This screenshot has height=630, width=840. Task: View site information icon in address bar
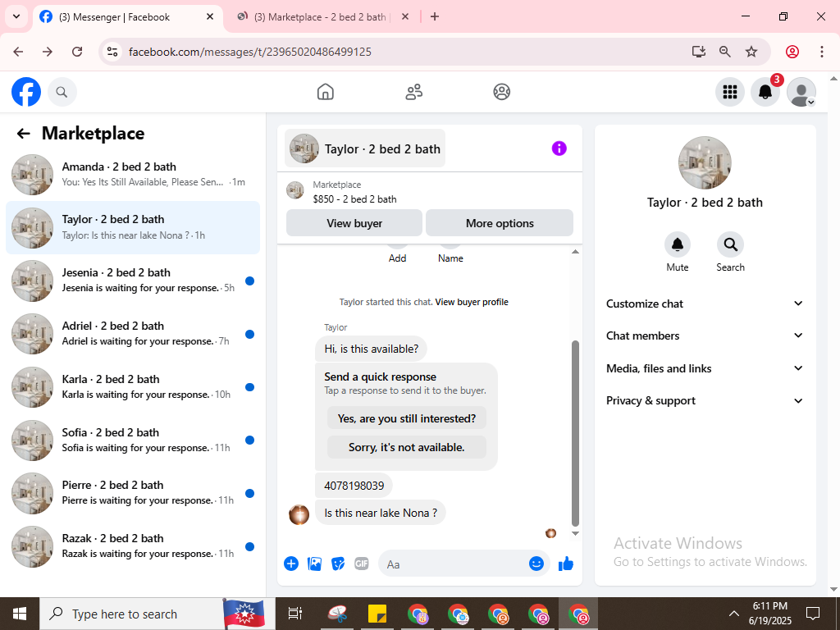(x=112, y=52)
